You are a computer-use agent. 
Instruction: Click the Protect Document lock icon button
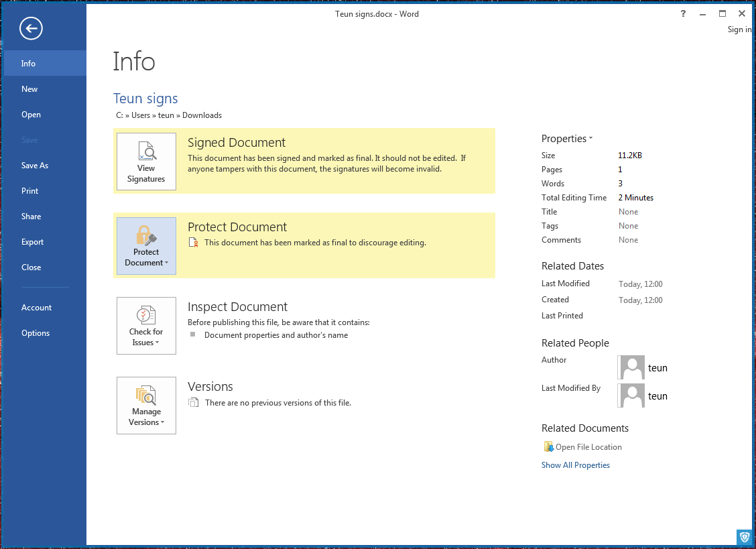pos(146,246)
